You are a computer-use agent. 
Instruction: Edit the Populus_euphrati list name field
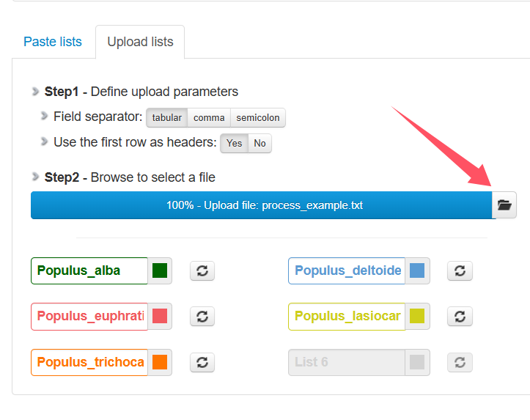click(x=89, y=316)
